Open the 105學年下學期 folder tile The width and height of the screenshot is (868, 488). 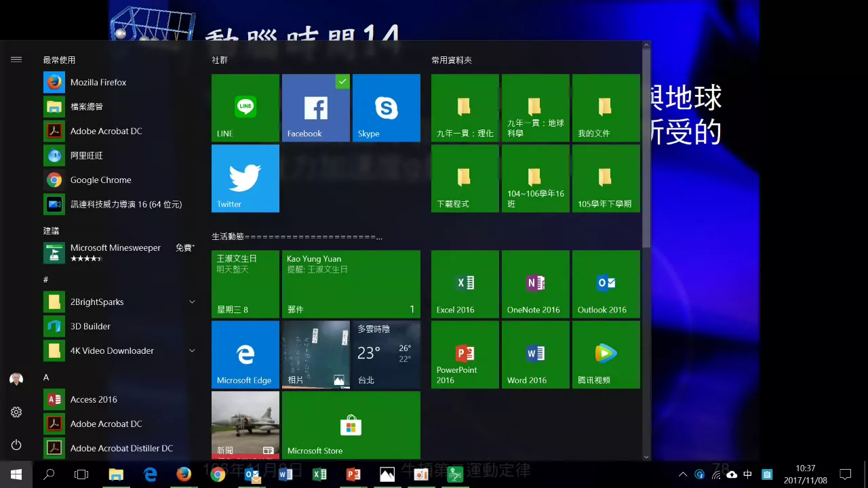click(606, 178)
